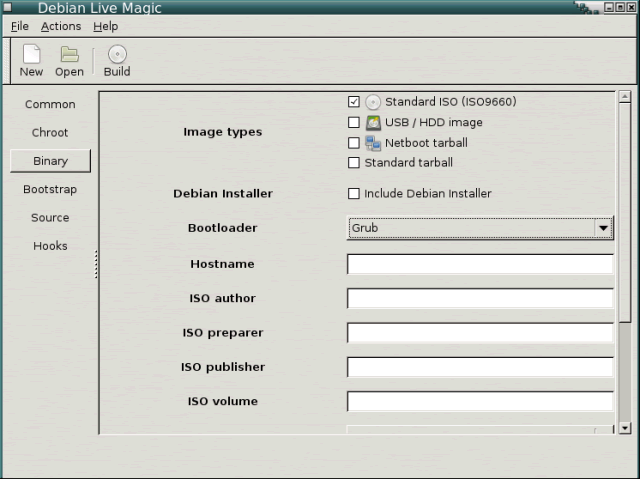Click the New document icon
The image size is (640, 479).
pyautogui.click(x=31, y=54)
